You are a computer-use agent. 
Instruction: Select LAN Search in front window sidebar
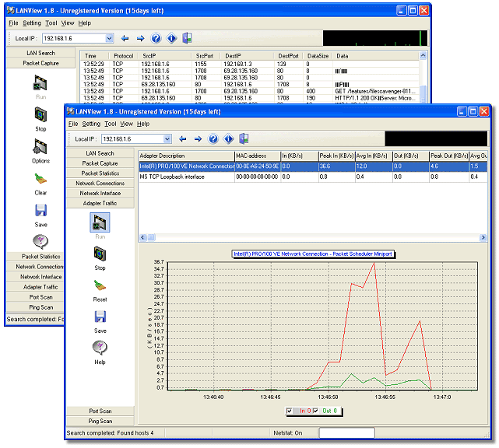[x=100, y=153]
